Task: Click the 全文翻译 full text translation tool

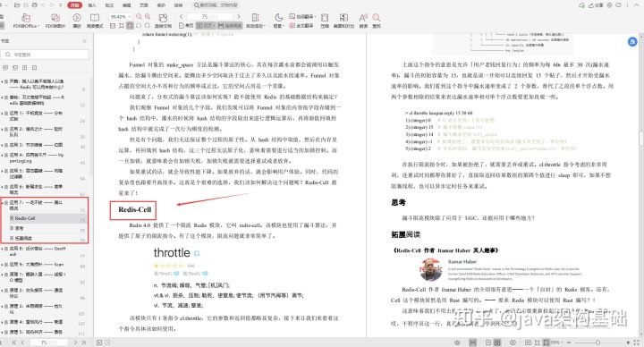Action: 301,25
